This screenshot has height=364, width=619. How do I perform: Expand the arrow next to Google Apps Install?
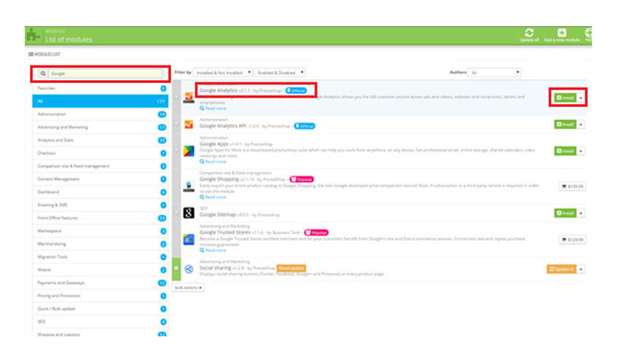580,151
